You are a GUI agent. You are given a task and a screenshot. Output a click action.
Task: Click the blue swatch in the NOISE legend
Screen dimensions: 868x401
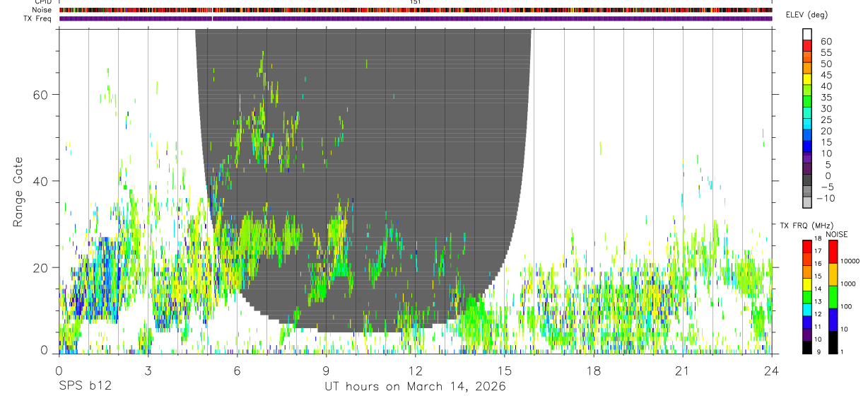[x=833, y=320]
